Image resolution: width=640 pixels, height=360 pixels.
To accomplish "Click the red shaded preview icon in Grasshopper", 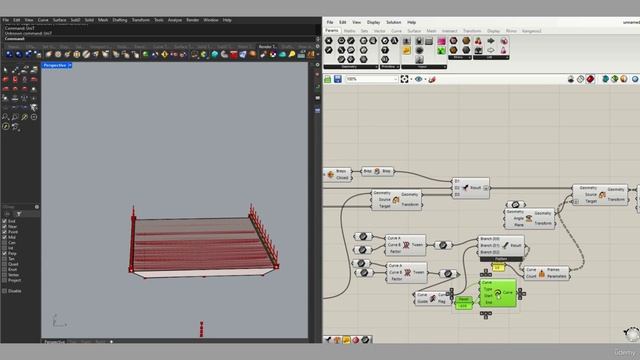I will coord(590,79).
